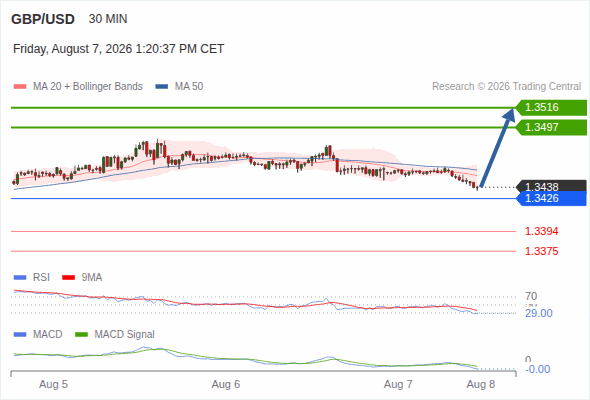Viewport: 590px width, 400px height.
Task: Click the RSI 70 level label
Action: (531, 296)
